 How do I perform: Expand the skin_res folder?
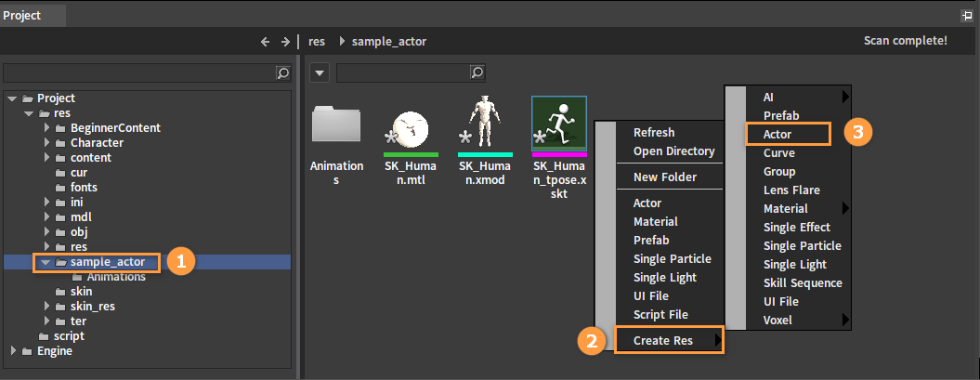(x=46, y=307)
